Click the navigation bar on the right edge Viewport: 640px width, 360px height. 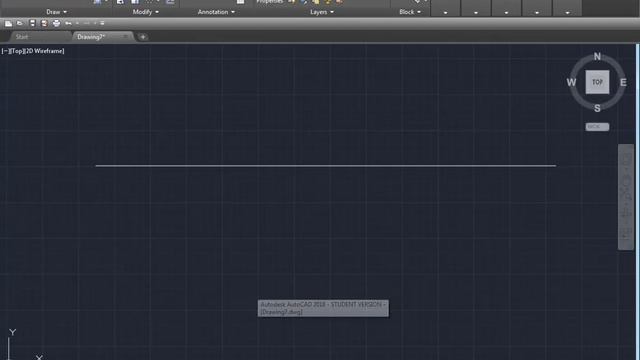tap(626, 197)
